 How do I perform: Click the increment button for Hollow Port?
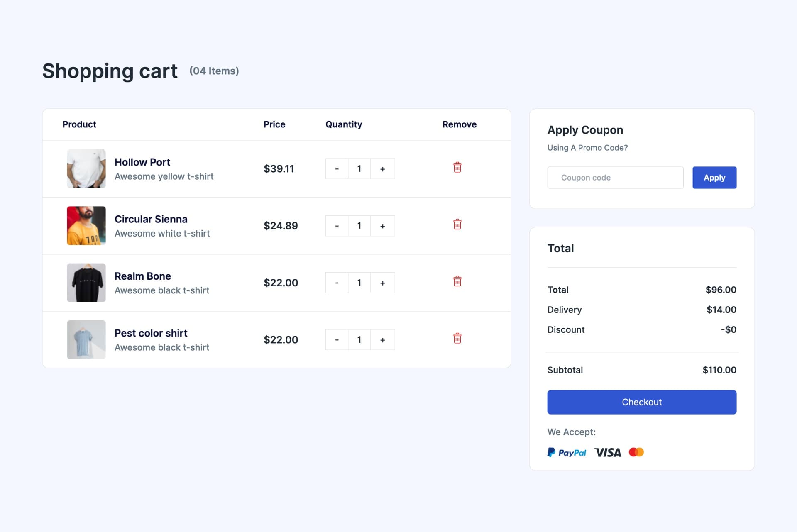click(382, 168)
